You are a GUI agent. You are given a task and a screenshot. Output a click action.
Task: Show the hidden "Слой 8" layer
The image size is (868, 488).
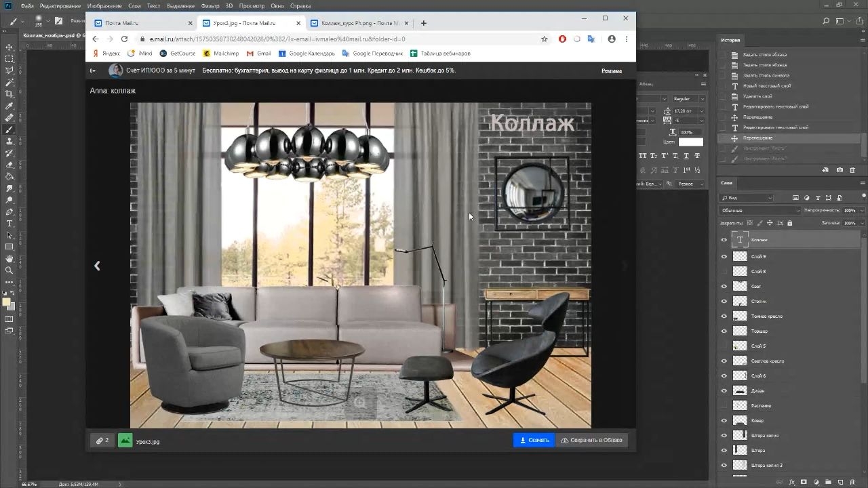(x=724, y=271)
